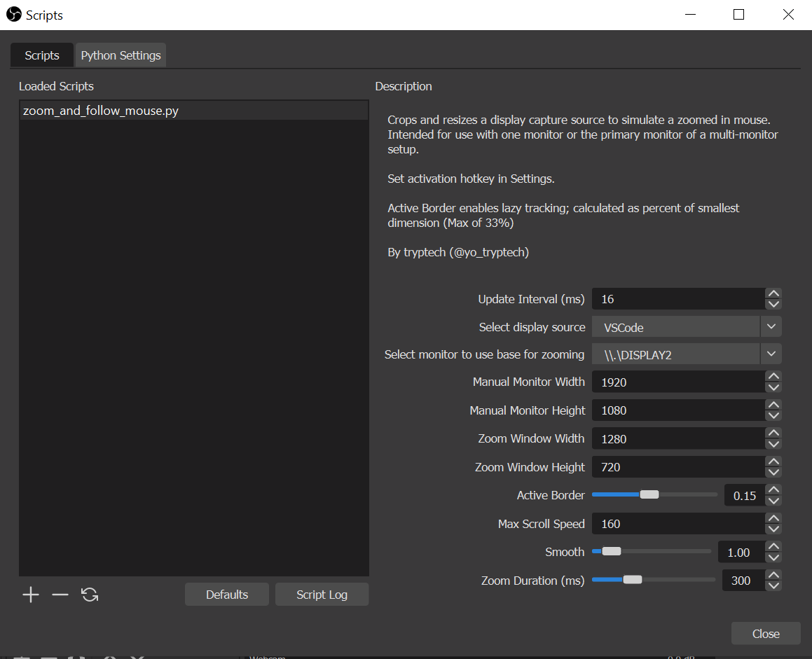The width and height of the screenshot is (812, 659).
Task: Click the OBS logo in title bar
Action: [14, 15]
